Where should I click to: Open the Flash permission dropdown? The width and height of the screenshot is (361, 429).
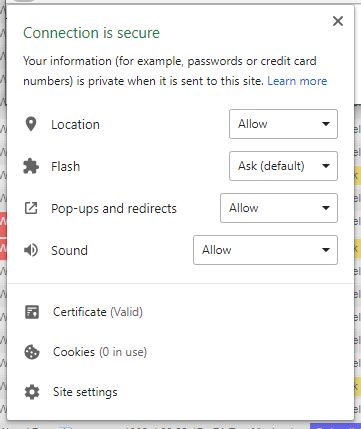pos(283,166)
